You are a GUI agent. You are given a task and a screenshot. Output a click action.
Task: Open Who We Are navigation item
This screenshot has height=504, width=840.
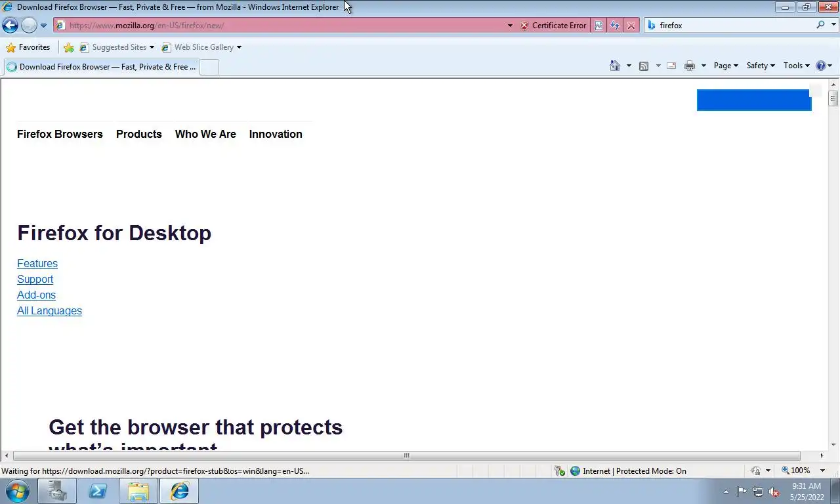coord(205,134)
